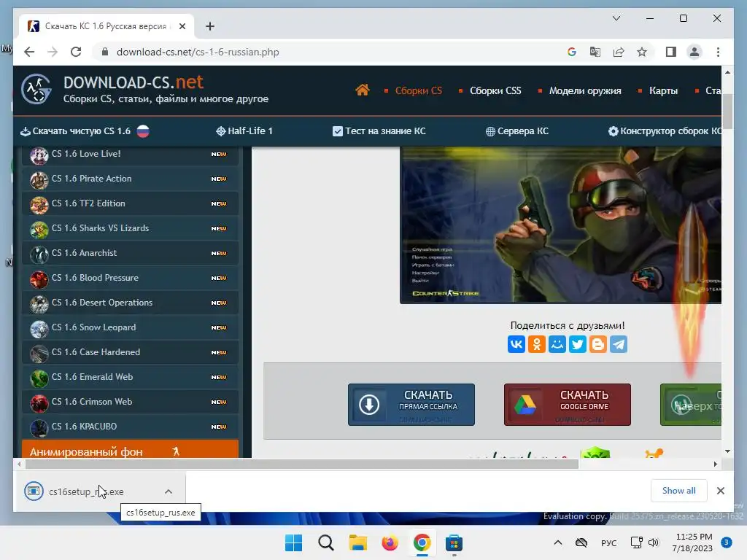Bookmark this page with the star icon

(x=642, y=52)
